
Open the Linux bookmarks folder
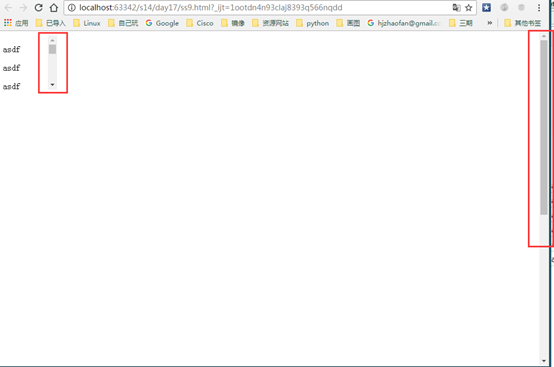(x=87, y=23)
